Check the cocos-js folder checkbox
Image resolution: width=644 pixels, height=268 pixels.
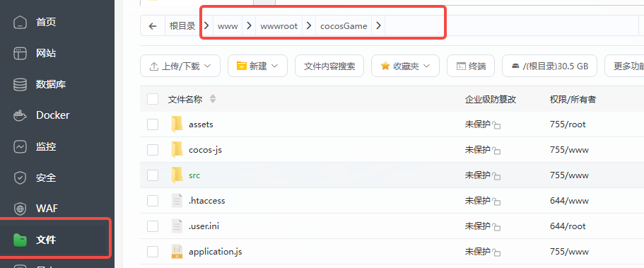coord(153,150)
